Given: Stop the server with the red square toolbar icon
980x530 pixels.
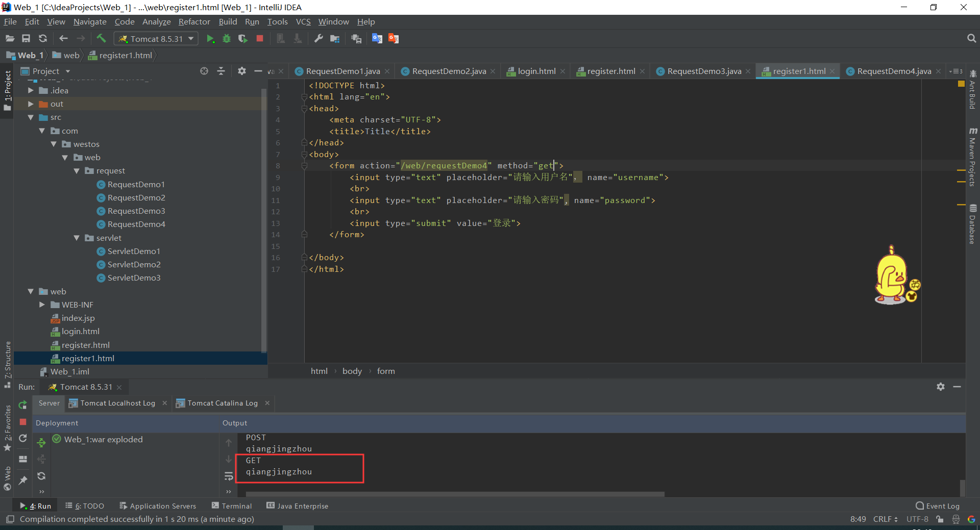Looking at the screenshot, I should click(260, 39).
